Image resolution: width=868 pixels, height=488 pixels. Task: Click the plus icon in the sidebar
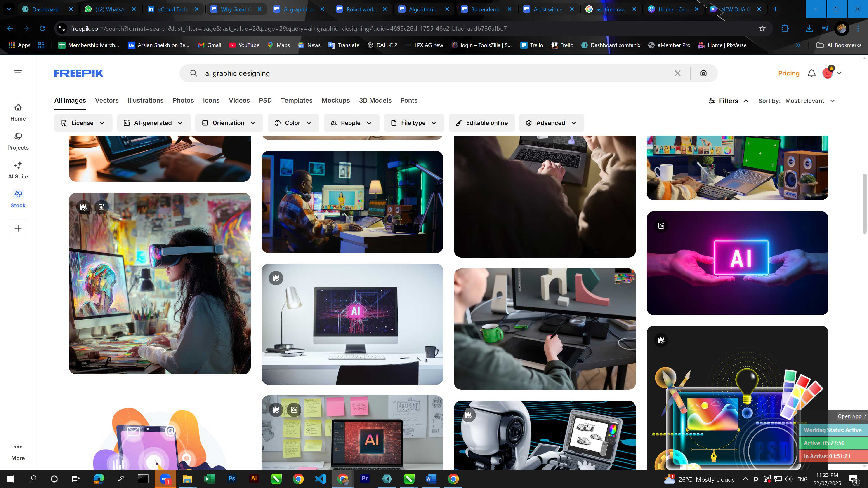point(18,228)
